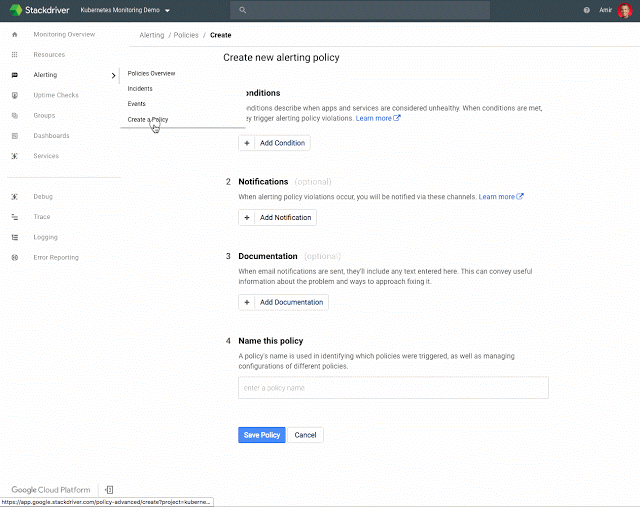Click the Resources grid icon

tap(15, 55)
